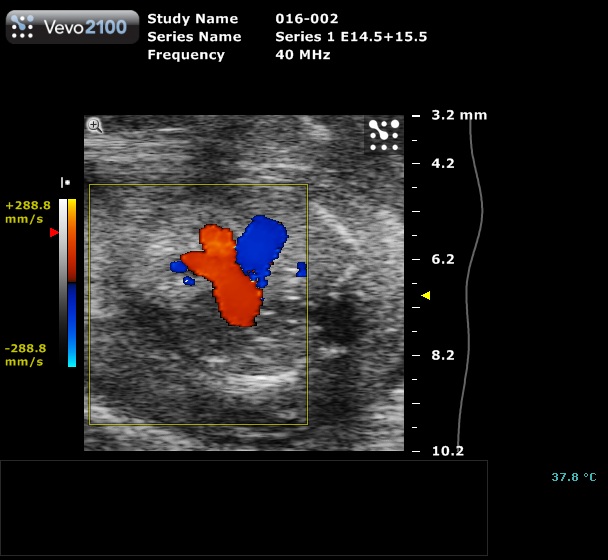Click the red triangle marker on the grayscale bar

(54, 232)
